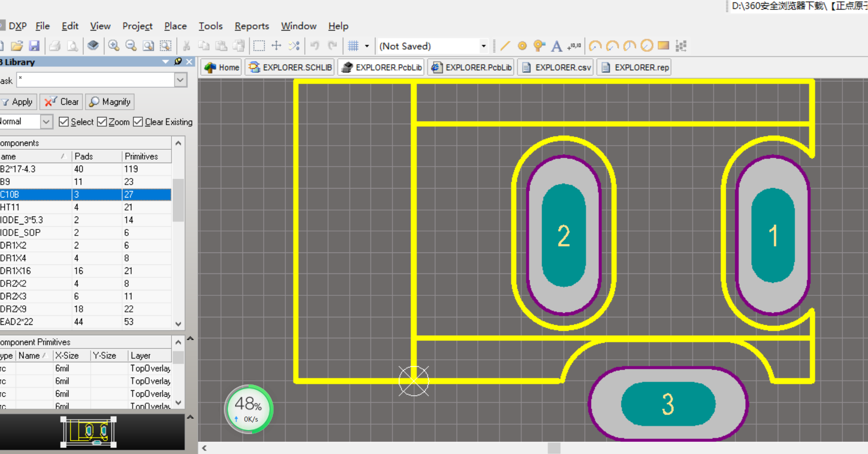
Task: Click the Mask input field
Action: (95, 80)
